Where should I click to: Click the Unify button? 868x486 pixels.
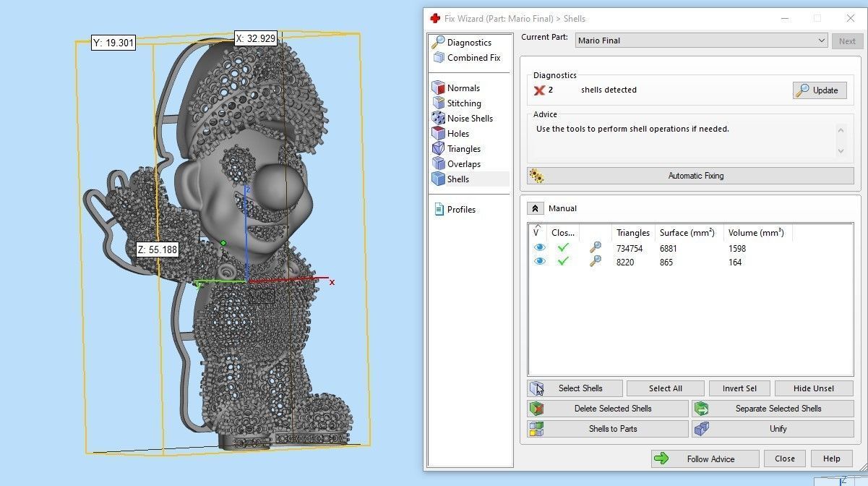tap(773, 429)
